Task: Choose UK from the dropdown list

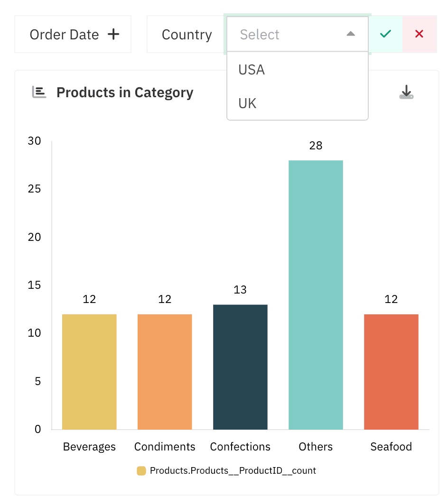Action: point(248,103)
